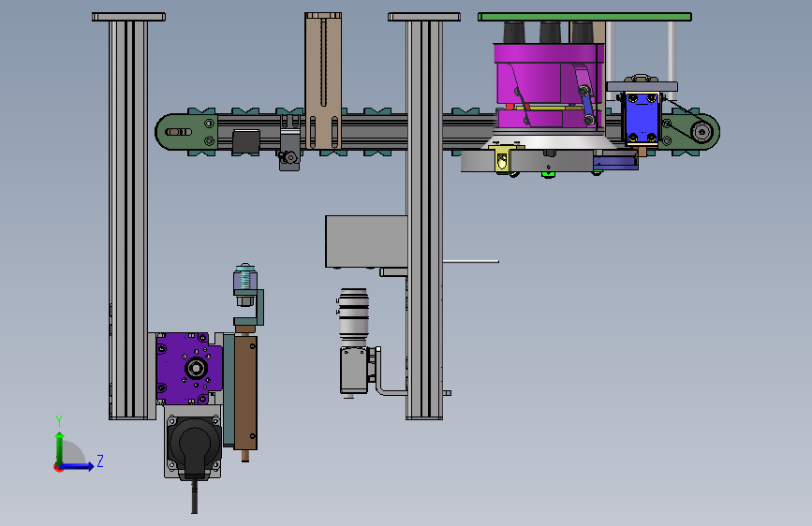This screenshot has width=812, height=526.
Task: Click the green Y axis arrow of the triad
Action: coord(60,446)
